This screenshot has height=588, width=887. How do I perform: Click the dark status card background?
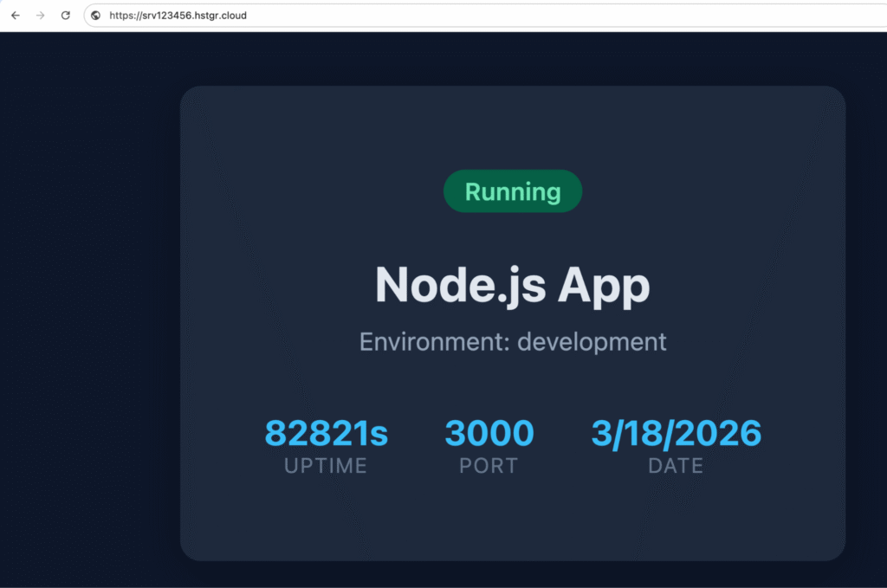click(x=512, y=520)
